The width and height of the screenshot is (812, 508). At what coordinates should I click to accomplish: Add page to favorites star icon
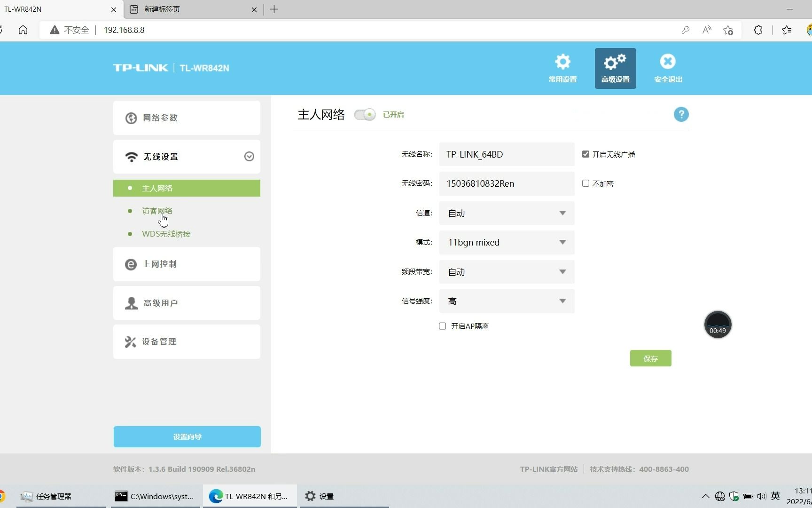pyautogui.click(x=728, y=30)
